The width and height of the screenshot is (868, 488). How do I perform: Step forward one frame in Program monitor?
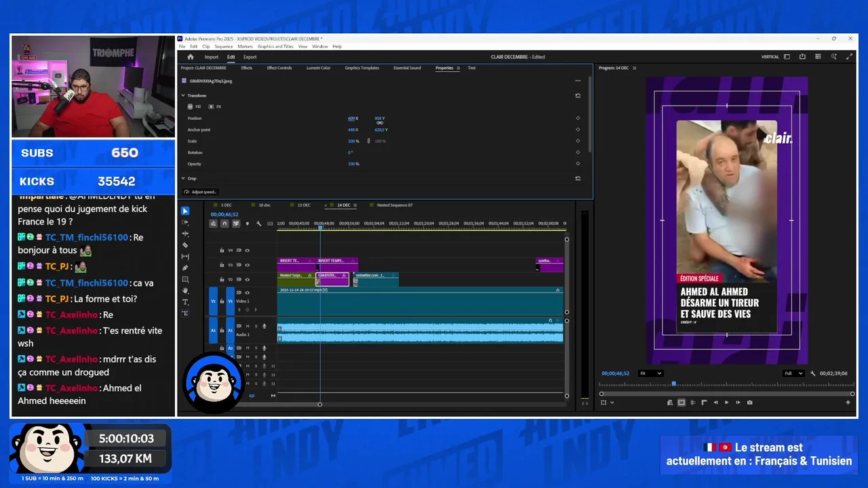click(738, 403)
